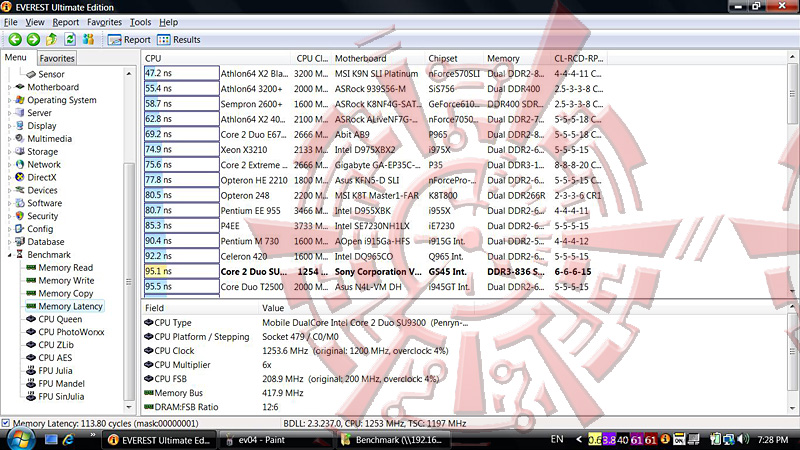Open the Tools menu
The width and height of the screenshot is (800, 450).
140,22
